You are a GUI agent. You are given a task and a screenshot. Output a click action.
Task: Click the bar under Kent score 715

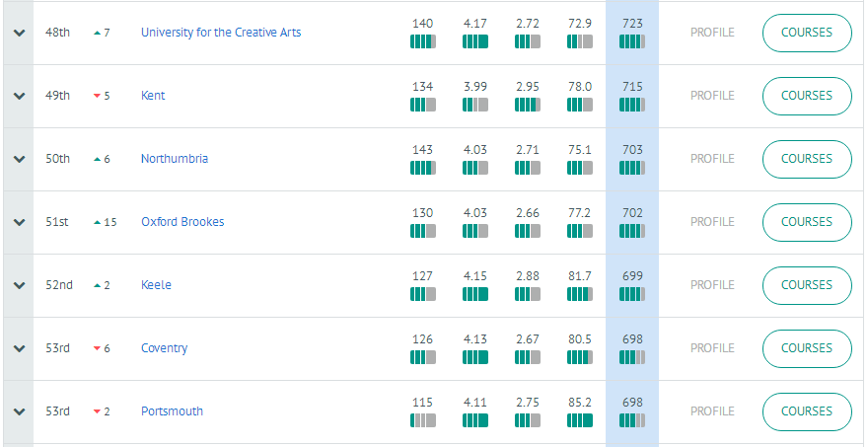tap(632, 105)
